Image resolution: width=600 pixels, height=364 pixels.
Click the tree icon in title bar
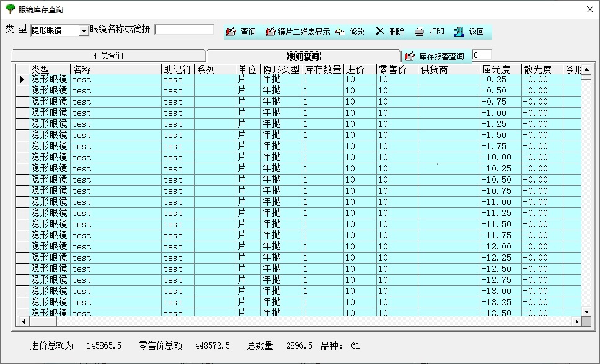(10, 9)
